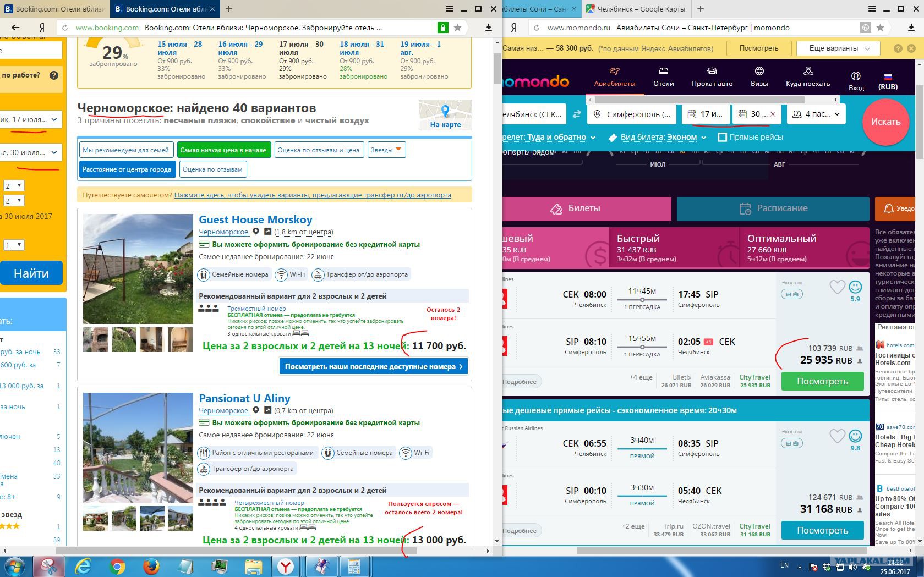Screen dimensions: 924x577
Task: Sort hotels by 'Самая низкая цена в начале'
Action: pos(223,150)
